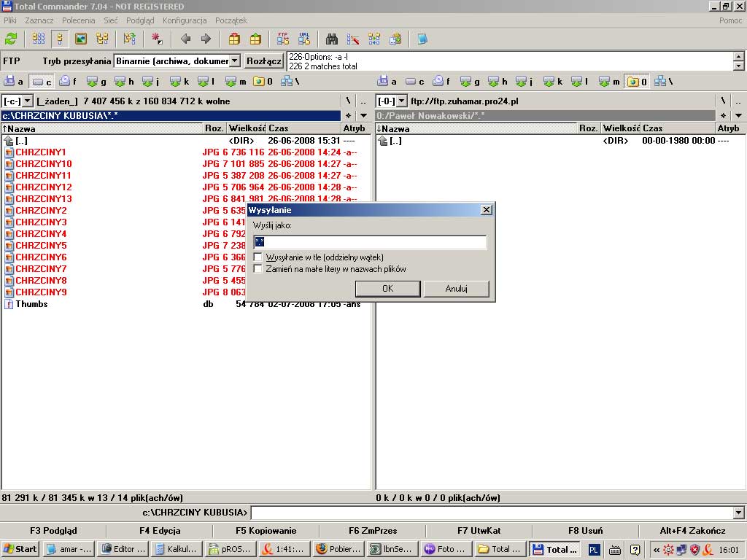747x560 pixels.
Task: Toggle Zamień na małe litery checkbox
Action: [x=258, y=269]
